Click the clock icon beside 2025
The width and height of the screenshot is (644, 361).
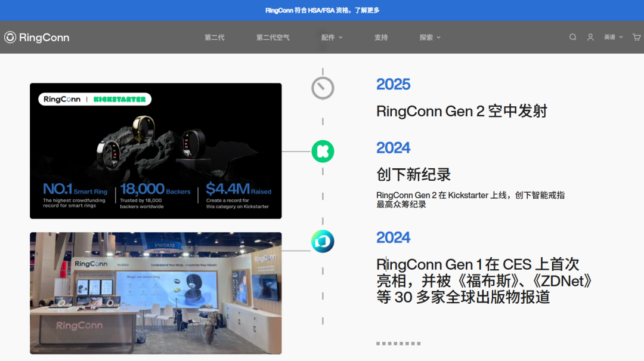tap(323, 87)
